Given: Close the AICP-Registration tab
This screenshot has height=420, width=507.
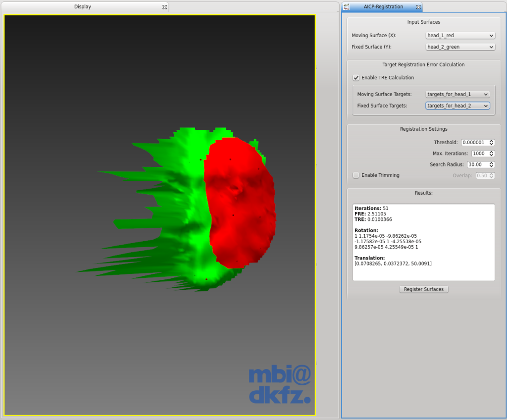Looking at the screenshot, I should (x=418, y=7).
